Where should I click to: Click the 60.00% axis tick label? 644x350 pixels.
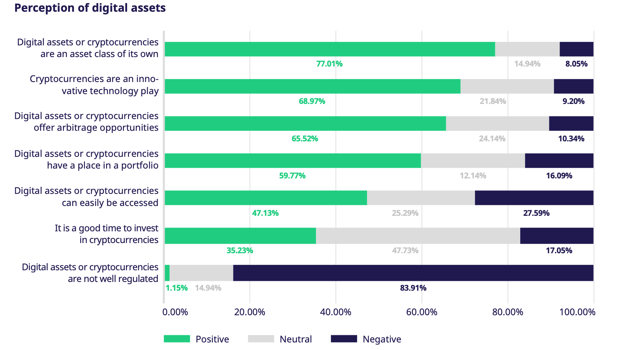click(x=422, y=312)
